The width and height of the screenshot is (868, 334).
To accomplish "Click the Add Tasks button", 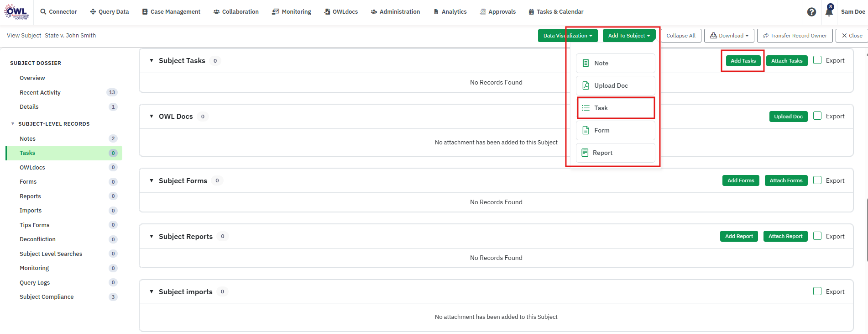I will click(x=743, y=61).
